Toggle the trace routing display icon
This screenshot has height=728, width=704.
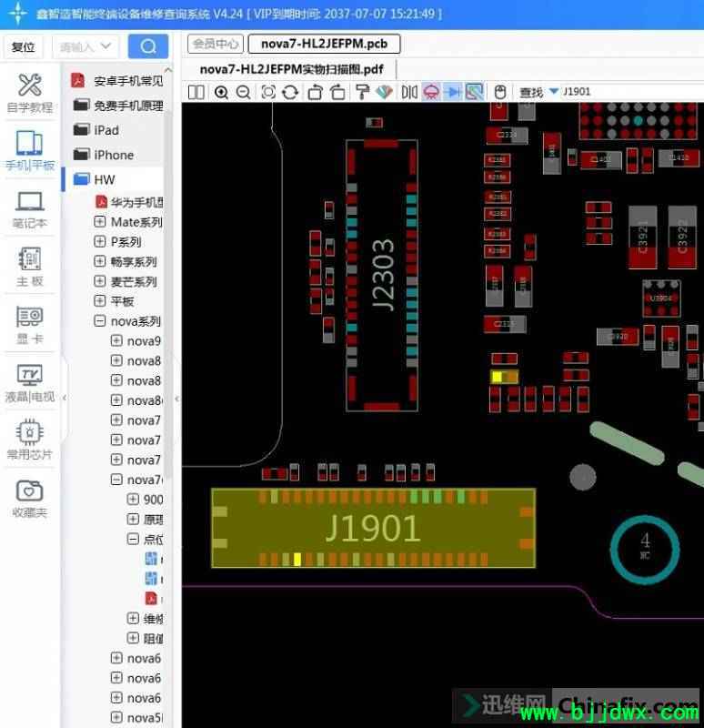(x=474, y=92)
